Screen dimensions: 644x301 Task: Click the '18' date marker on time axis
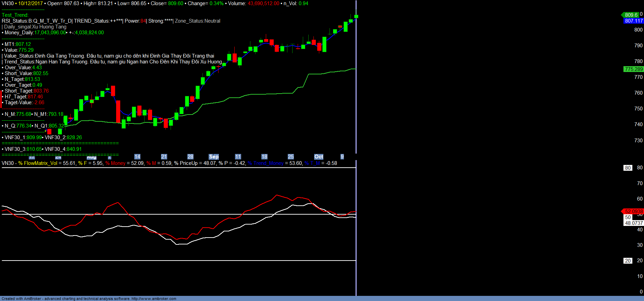point(264,157)
